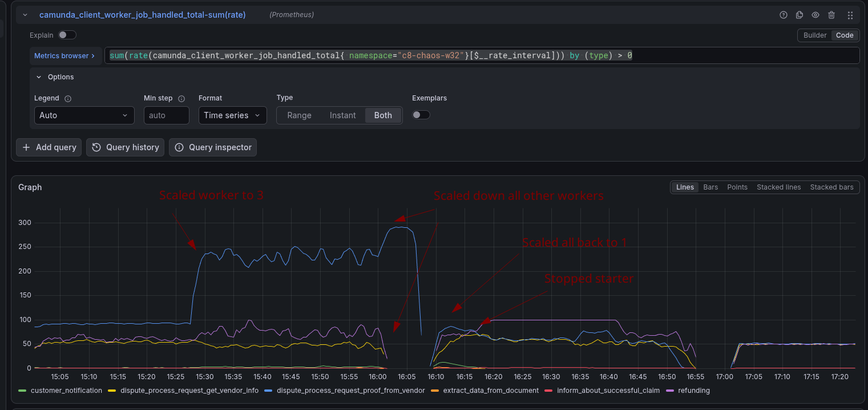Switch graph style to Bars

click(x=710, y=187)
